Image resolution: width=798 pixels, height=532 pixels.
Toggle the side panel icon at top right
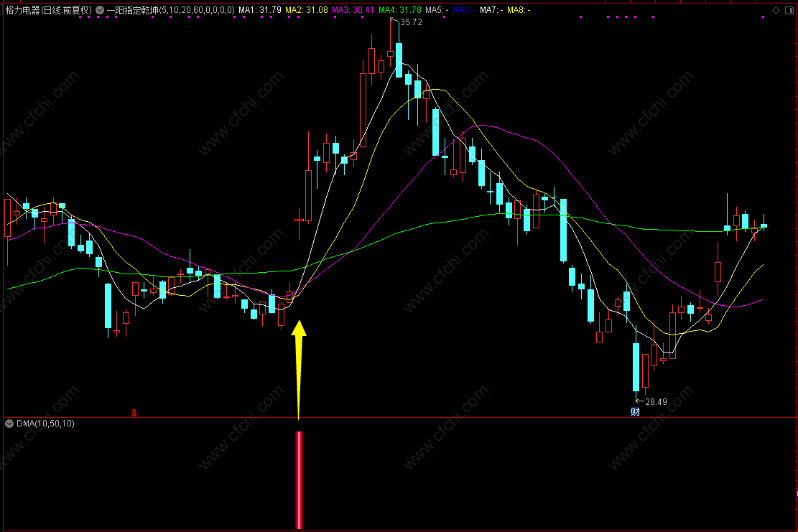(789, 10)
